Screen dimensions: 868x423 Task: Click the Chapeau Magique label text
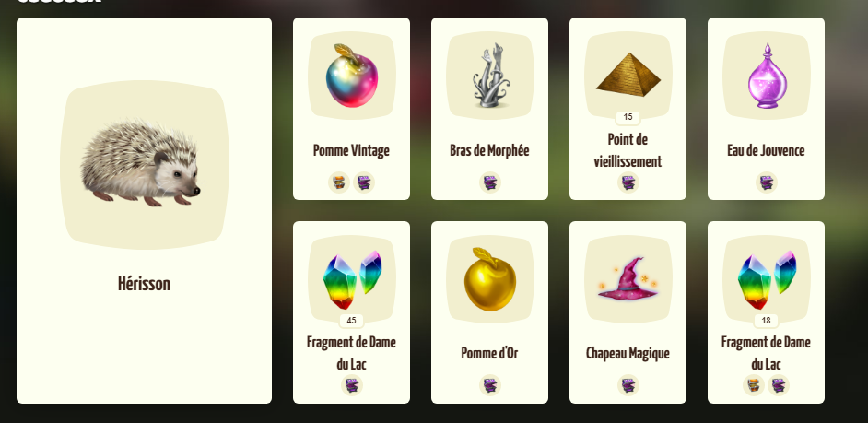point(628,353)
